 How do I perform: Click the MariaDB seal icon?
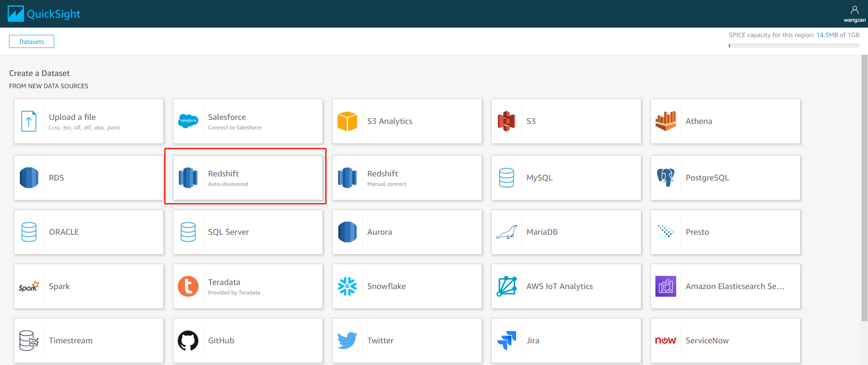pyautogui.click(x=507, y=232)
